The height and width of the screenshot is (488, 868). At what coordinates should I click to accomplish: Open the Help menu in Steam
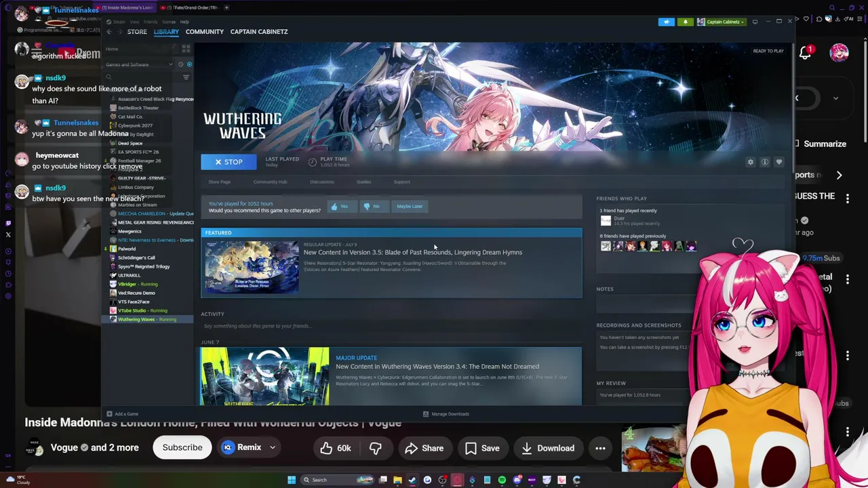[184, 22]
